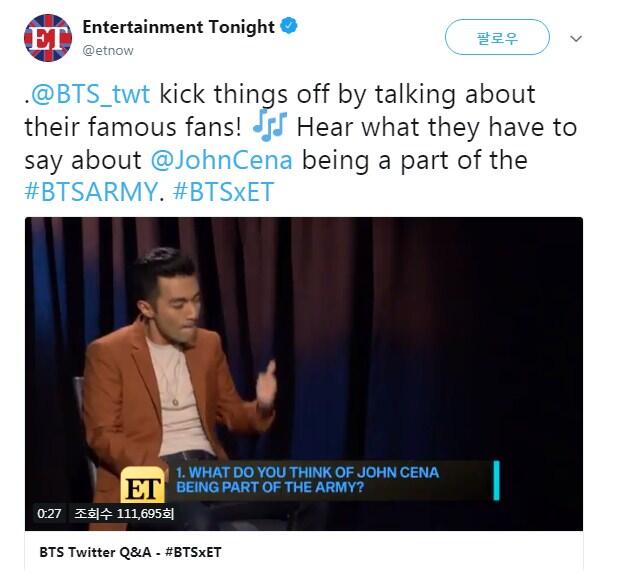Screen dimensions: 624x571
Task: Open the BTS Twitter Q&A card title
Action: click(130, 552)
